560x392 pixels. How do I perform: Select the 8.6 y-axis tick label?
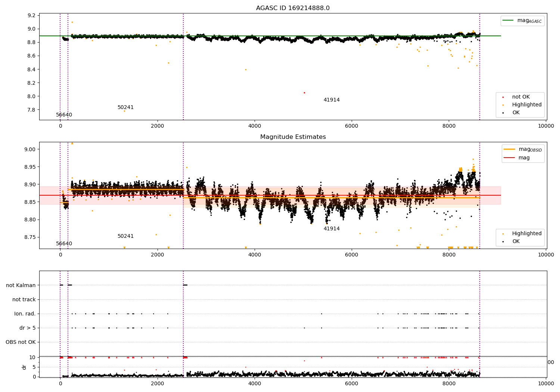[x=32, y=56]
